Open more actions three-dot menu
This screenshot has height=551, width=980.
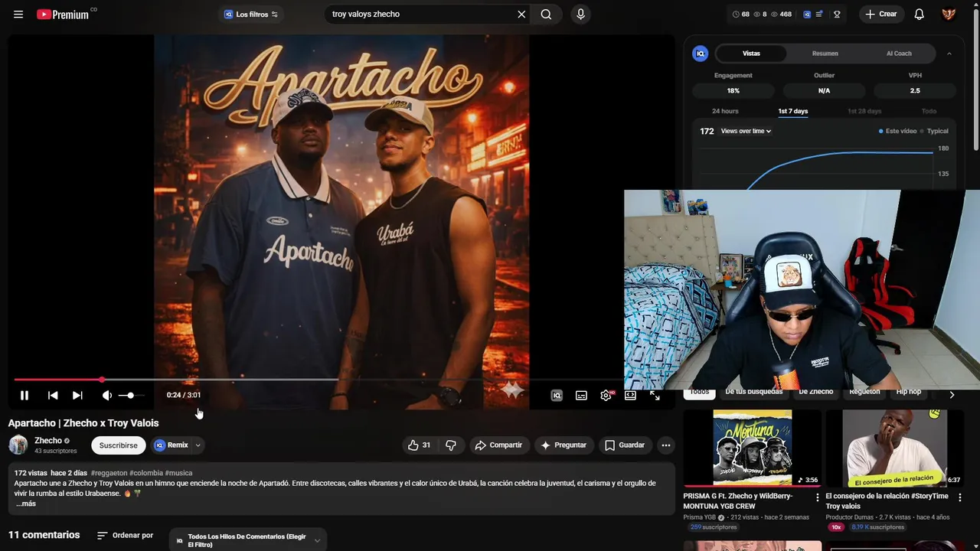(666, 445)
